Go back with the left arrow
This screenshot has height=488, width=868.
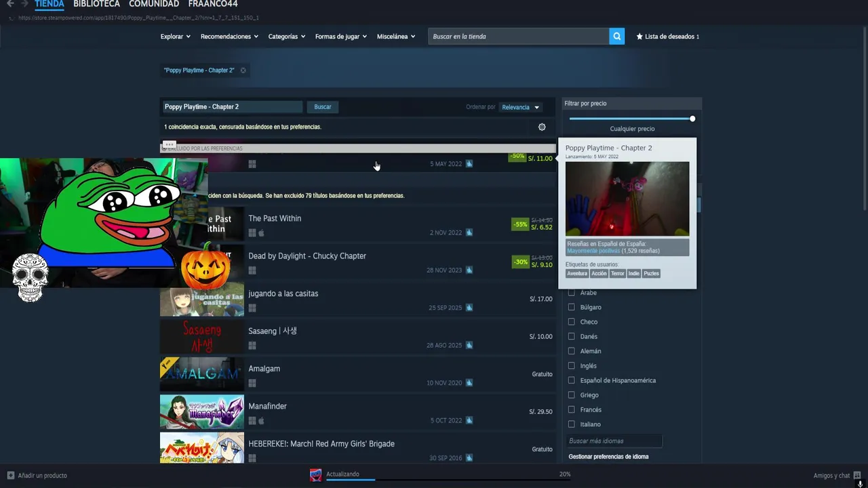10,3
